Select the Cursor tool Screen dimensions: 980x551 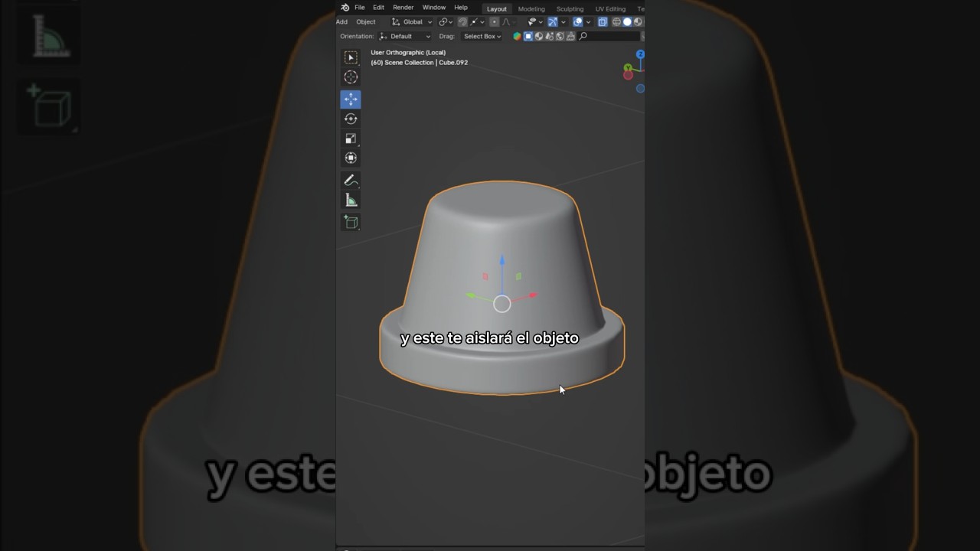351,77
